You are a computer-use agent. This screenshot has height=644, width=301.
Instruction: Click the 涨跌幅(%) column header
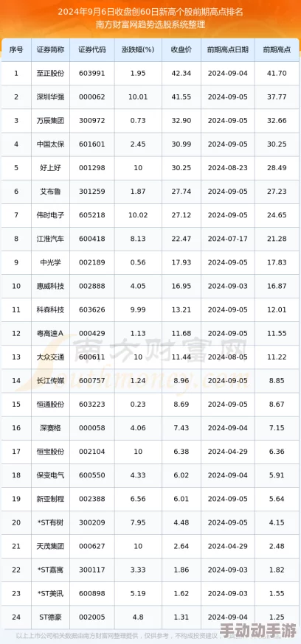[x=138, y=50]
